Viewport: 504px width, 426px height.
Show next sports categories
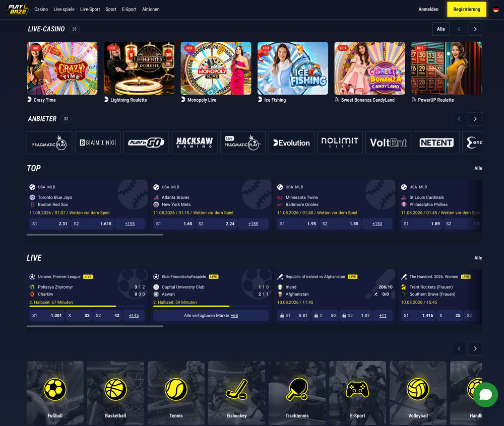[x=475, y=348]
